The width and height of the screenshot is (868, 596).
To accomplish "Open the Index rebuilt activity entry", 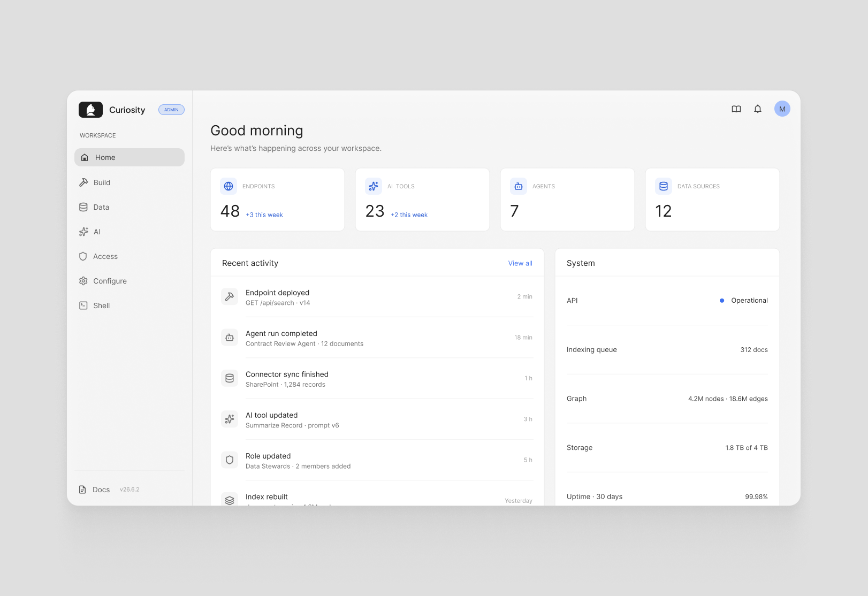I will [x=377, y=493].
